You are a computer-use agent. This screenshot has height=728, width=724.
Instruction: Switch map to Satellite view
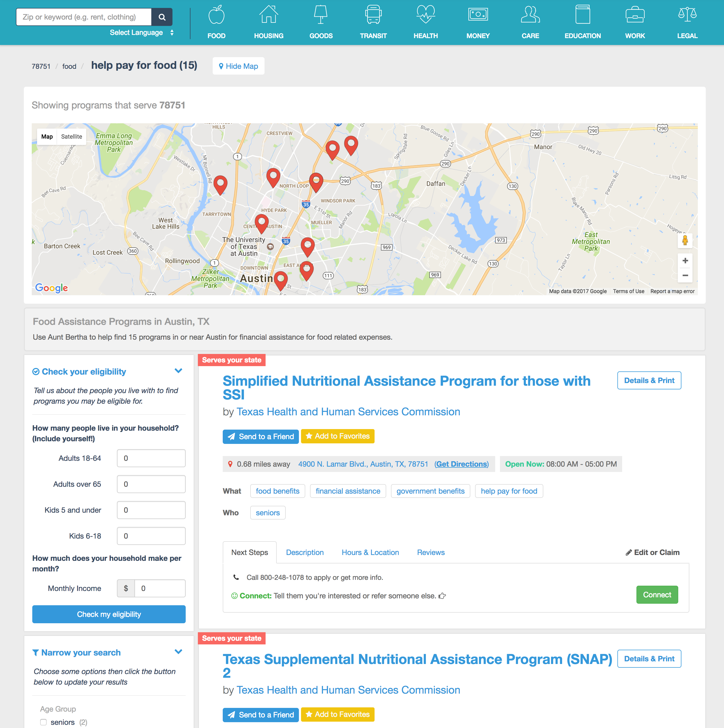tap(72, 136)
